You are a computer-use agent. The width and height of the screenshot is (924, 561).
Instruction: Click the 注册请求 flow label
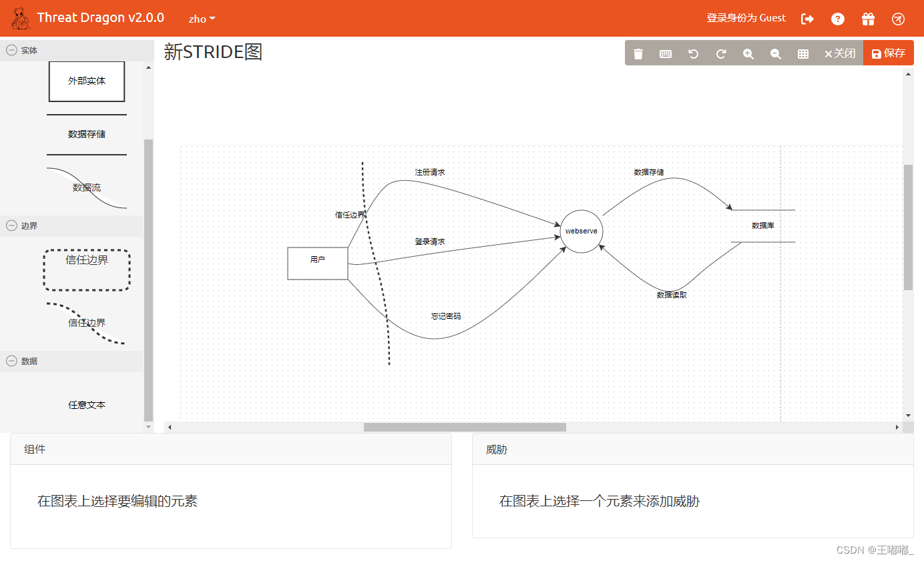pyautogui.click(x=430, y=172)
